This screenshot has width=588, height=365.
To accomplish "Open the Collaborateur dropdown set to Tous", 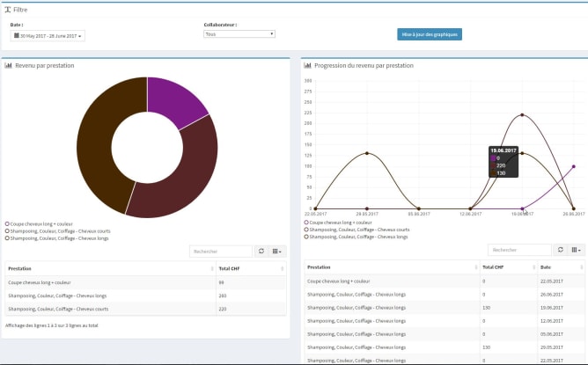I will click(239, 34).
